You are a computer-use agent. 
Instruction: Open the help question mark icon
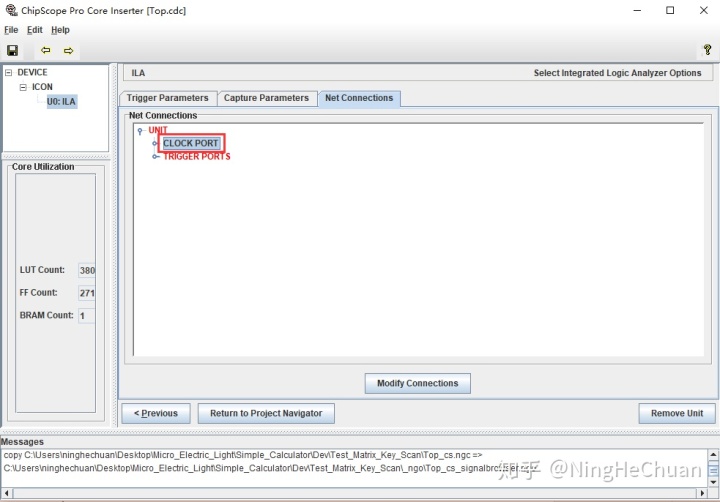pyautogui.click(x=707, y=50)
